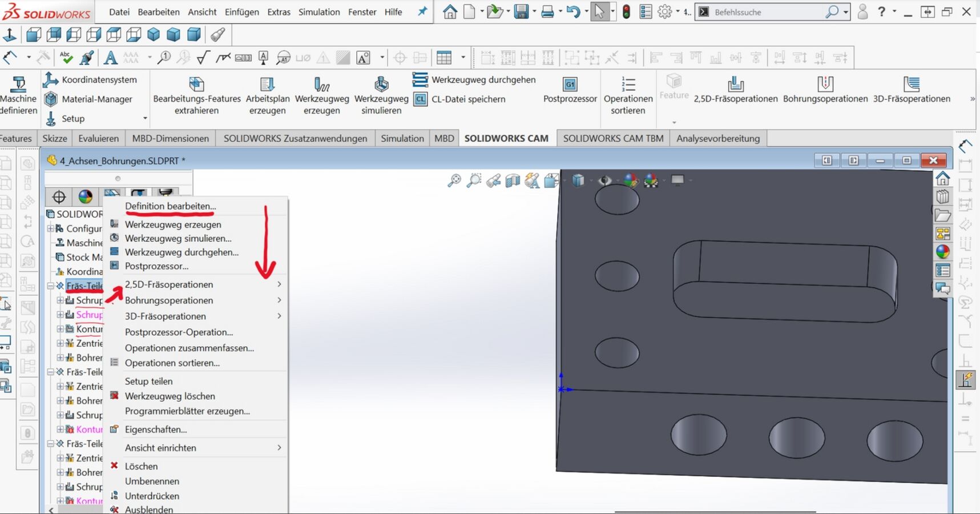Open the Material-Manager
Screen dimensions: 980x514
pos(96,99)
